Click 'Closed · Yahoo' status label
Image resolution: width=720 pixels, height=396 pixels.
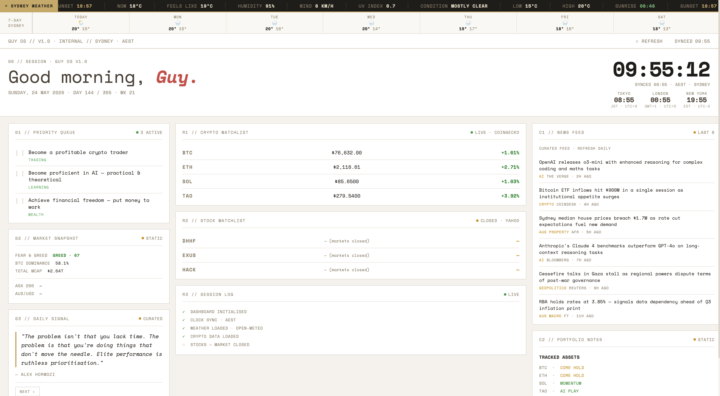pos(498,221)
